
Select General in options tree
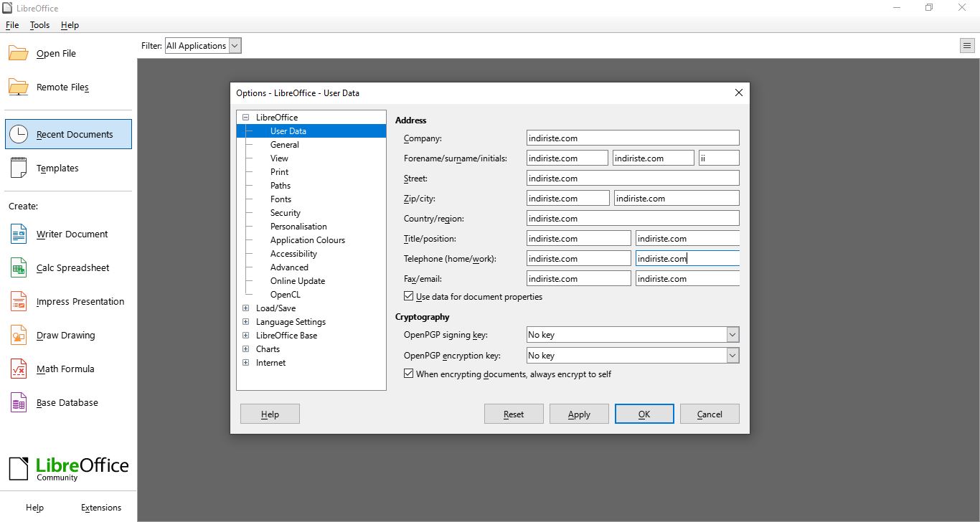[x=285, y=144]
